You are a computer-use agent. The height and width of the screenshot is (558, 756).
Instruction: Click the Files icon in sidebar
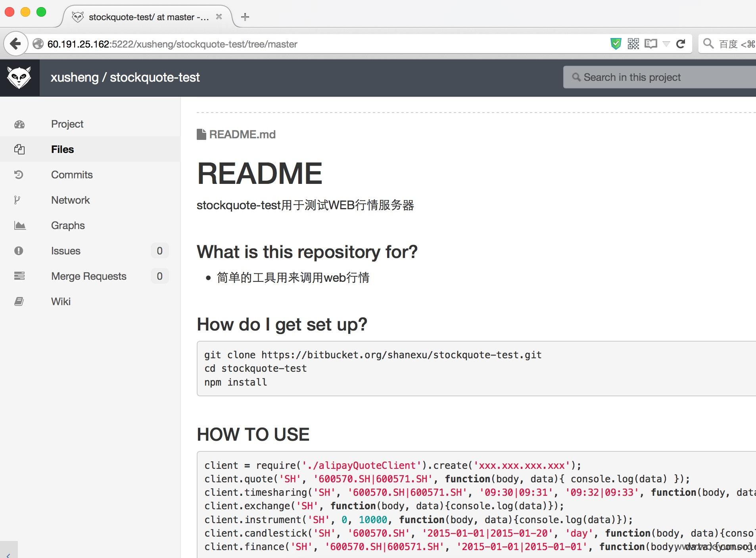[x=19, y=149]
